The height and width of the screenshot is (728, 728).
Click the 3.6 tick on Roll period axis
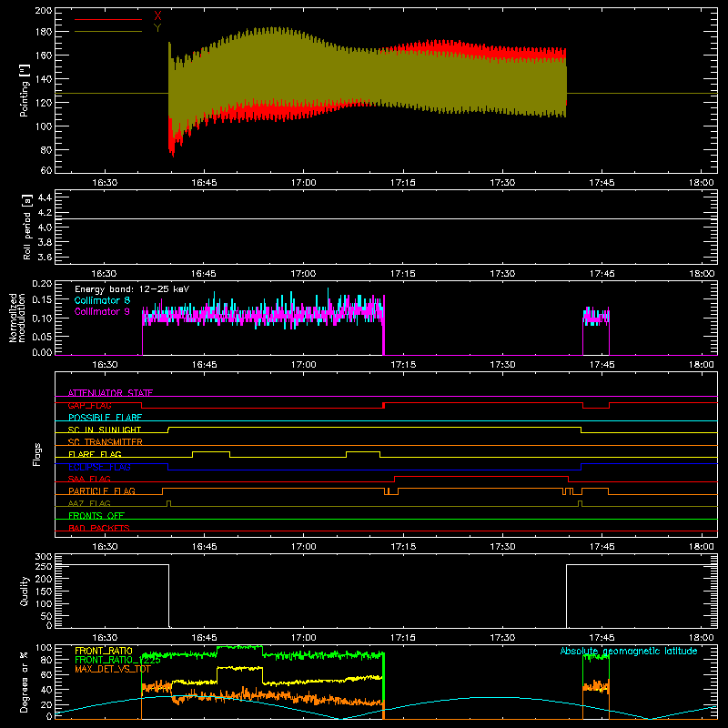pos(45,258)
